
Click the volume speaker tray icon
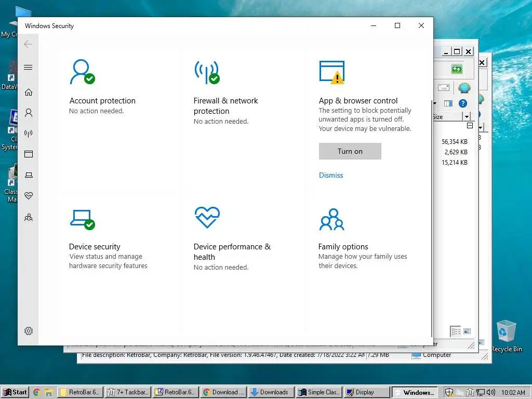(491, 393)
